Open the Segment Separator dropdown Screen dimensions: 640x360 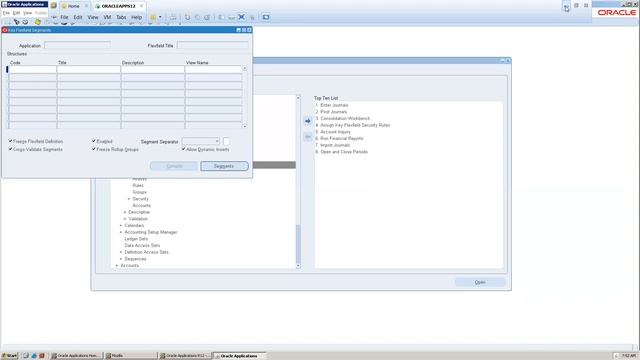(217, 141)
